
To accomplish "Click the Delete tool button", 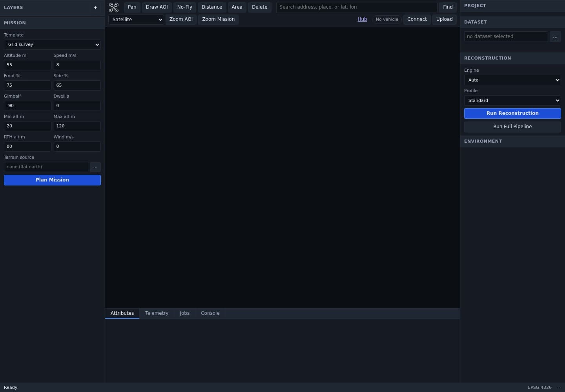I will [260, 7].
